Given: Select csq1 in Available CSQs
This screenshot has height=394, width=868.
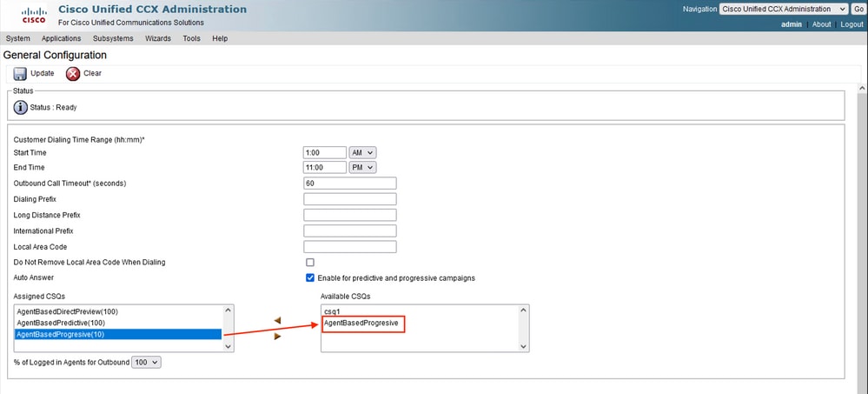Looking at the screenshot, I should pyautogui.click(x=421, y=312).
